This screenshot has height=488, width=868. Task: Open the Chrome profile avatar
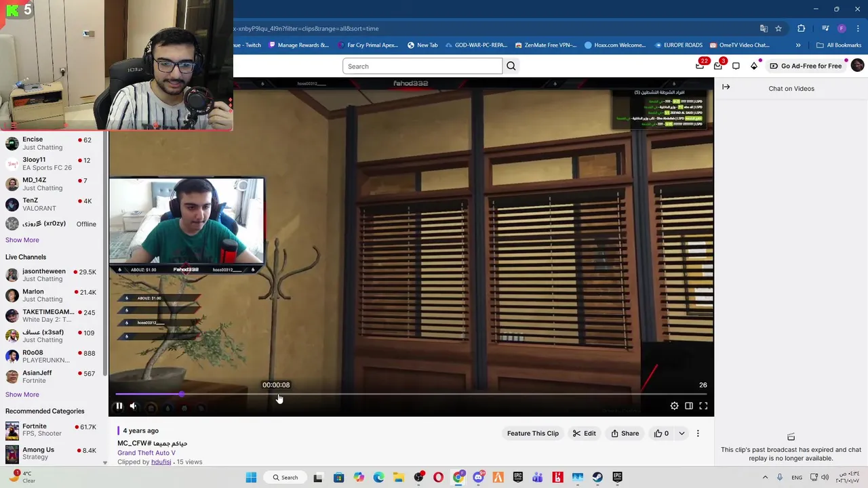(842, 28)
